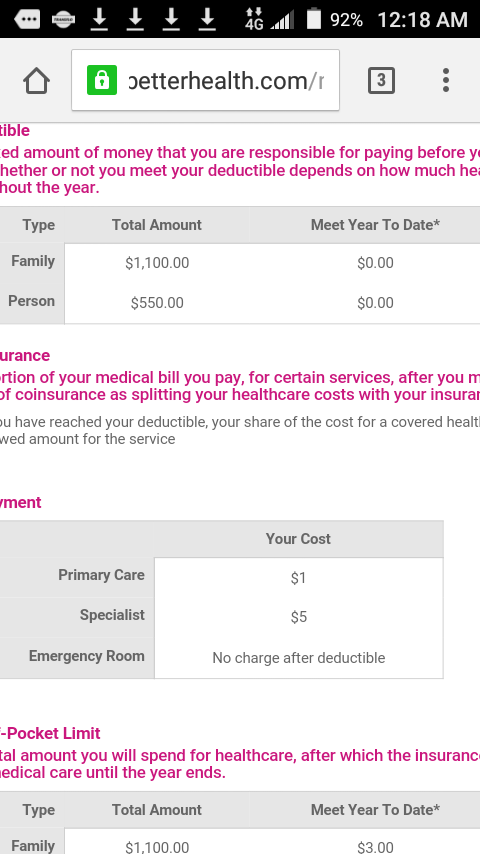This screenshot has height=854, width=480.
Task: Tap the Your Cost column header
Action: point(298,539)
